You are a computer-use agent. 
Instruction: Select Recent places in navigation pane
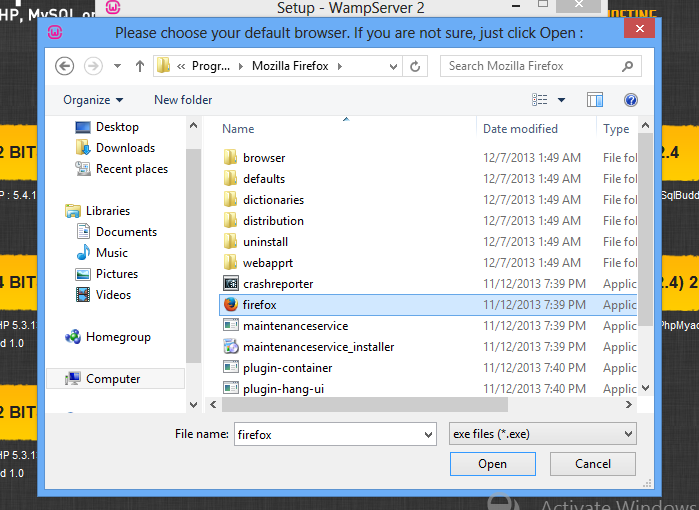[x=122, y=169]
